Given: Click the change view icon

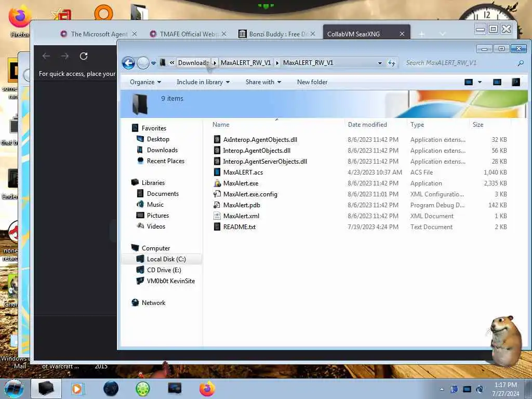Looking at the screenshot, I should pos(469,82).
